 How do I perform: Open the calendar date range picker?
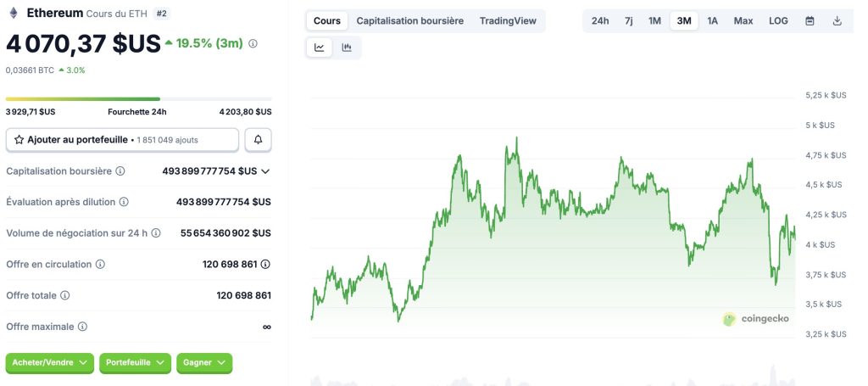[810, 20]
